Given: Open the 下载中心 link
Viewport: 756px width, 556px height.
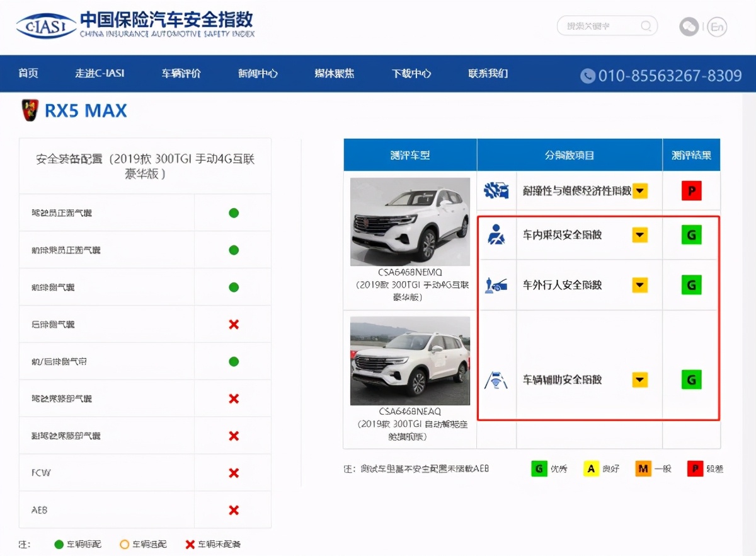Looking at the screenshot, I should pos(410,74).
